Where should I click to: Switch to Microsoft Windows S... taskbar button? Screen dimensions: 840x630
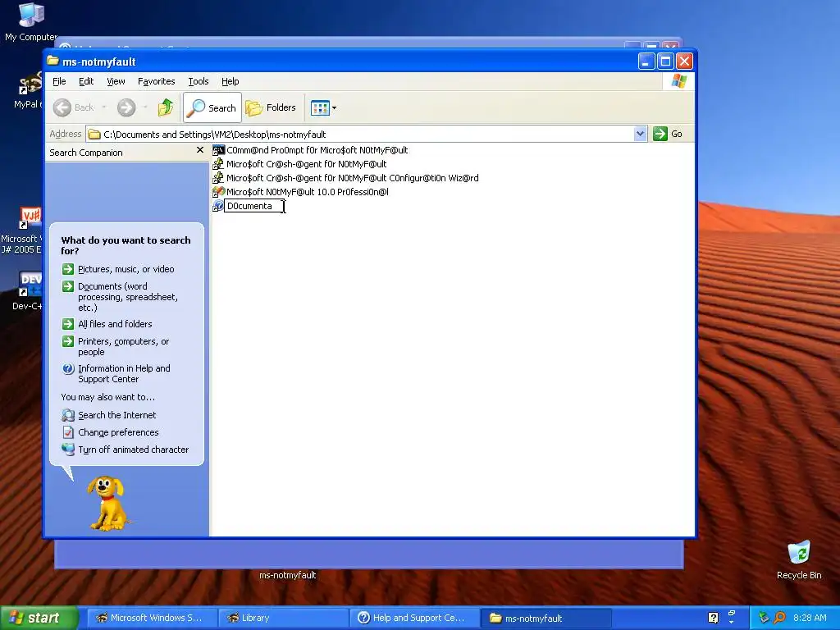click(x=151, y=618)
